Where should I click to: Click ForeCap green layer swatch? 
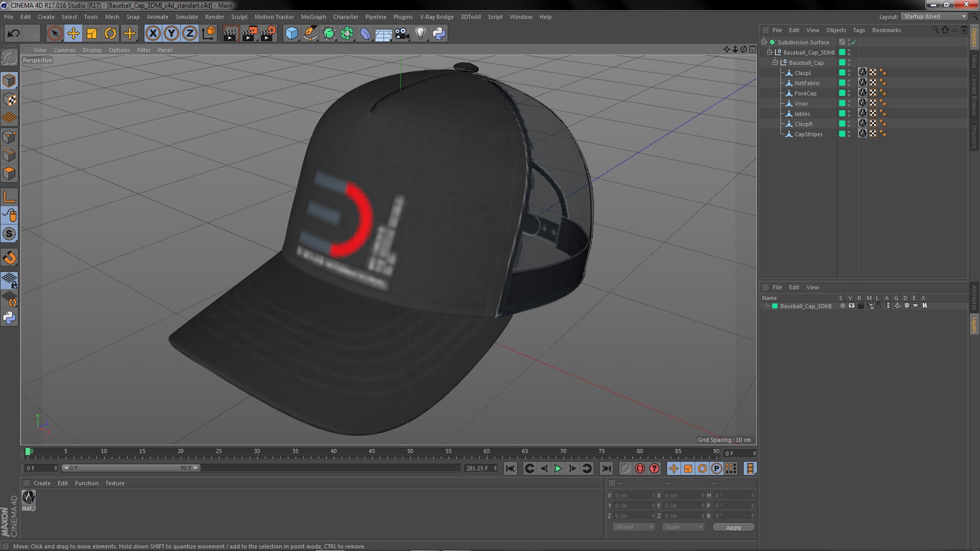[x=842, y=93]
